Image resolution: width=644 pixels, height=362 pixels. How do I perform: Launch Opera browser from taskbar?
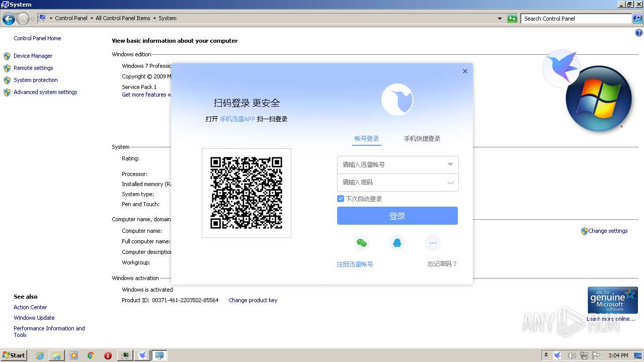tap(108, 355)
